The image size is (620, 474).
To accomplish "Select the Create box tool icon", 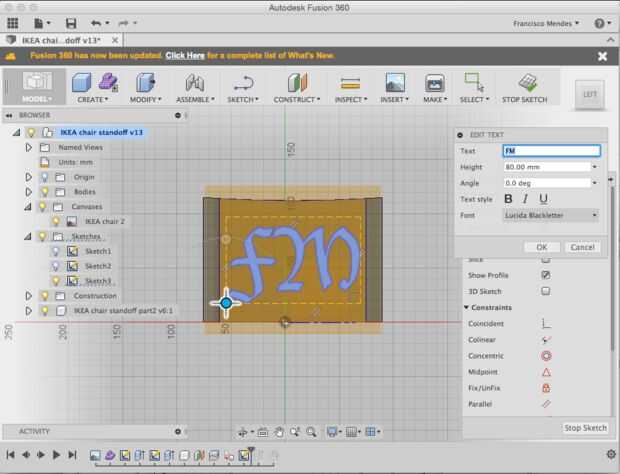I will coord(81,82).
